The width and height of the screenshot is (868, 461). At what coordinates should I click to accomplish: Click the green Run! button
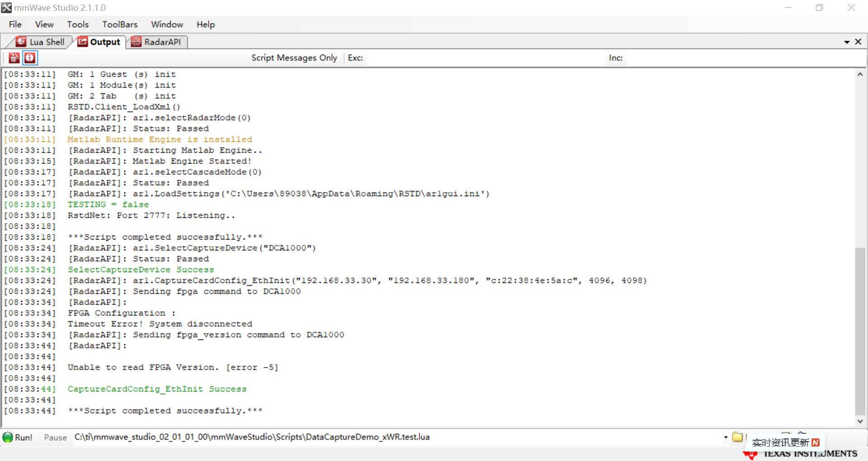tap(18, 437)
